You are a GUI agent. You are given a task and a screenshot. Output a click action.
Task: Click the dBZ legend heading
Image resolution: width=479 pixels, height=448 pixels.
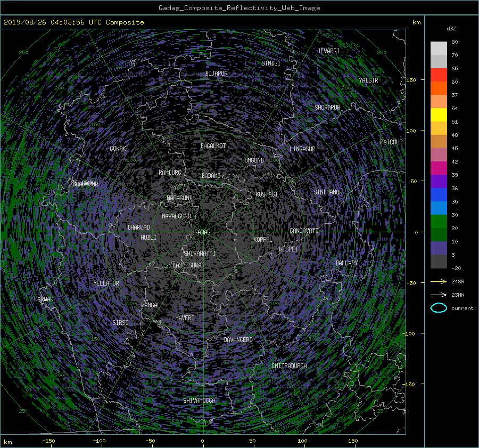(x=451, y=28)
